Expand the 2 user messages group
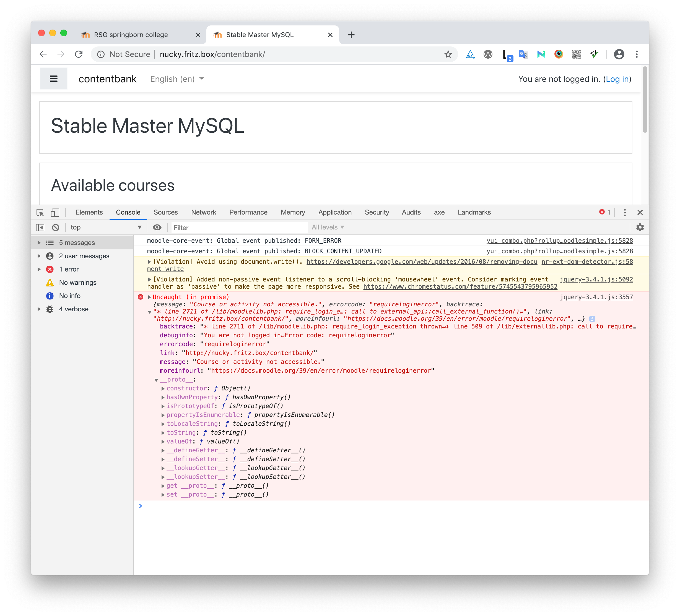This screenshot has height=616, width=680. [39, 256]
